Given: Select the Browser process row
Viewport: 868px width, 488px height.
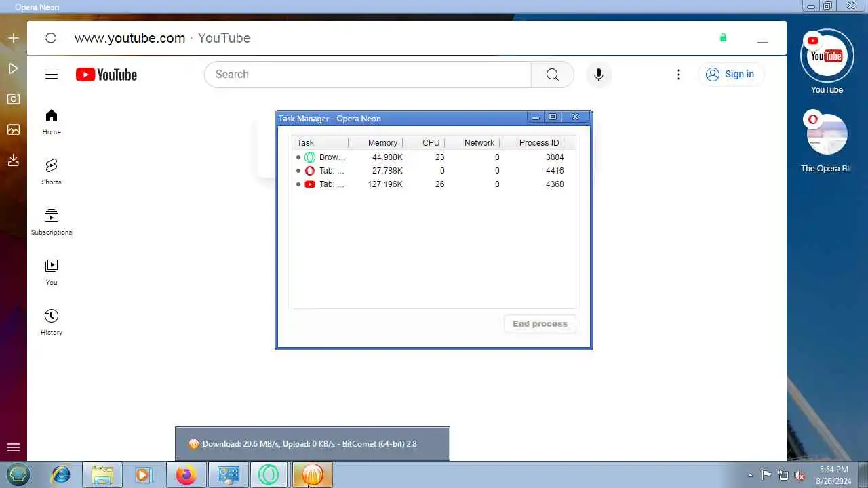Looking at the screenshot, I should tap(434, 157).
